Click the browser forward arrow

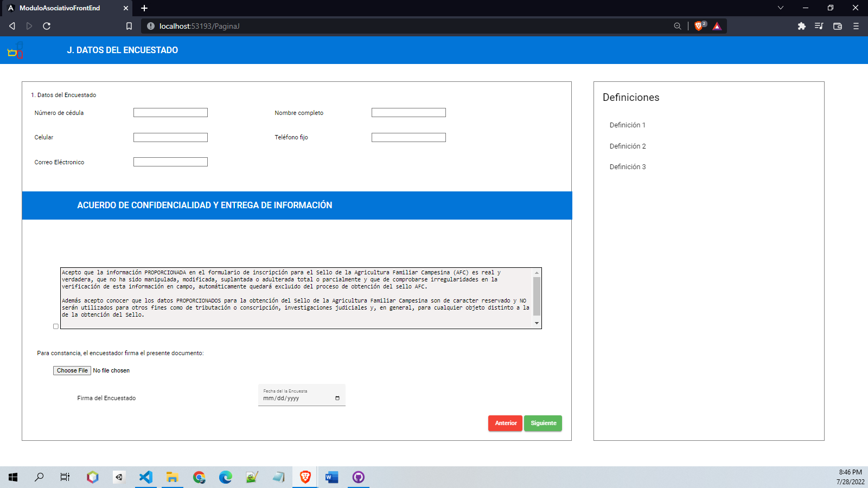29,26
